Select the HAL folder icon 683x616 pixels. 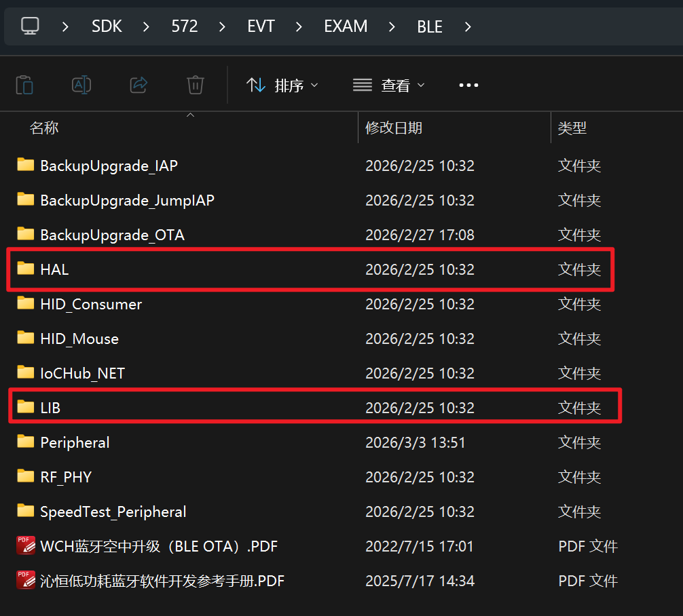pyautogui.click(x=26, y=268)
